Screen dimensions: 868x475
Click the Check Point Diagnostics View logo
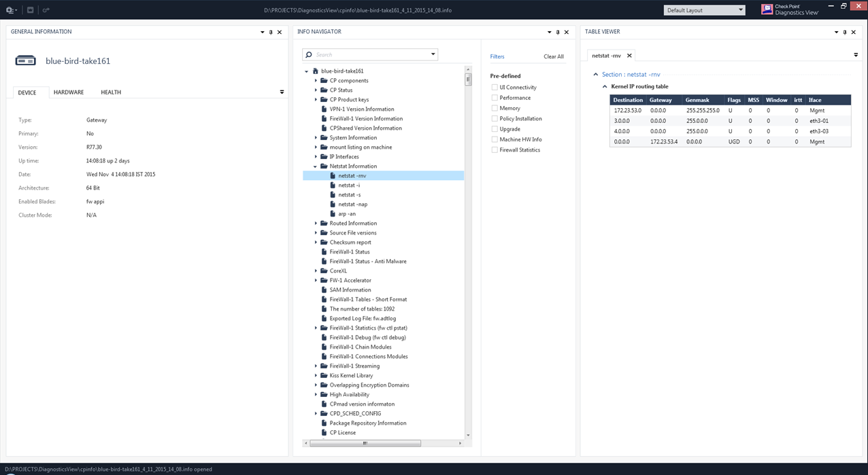coord(790,10)
